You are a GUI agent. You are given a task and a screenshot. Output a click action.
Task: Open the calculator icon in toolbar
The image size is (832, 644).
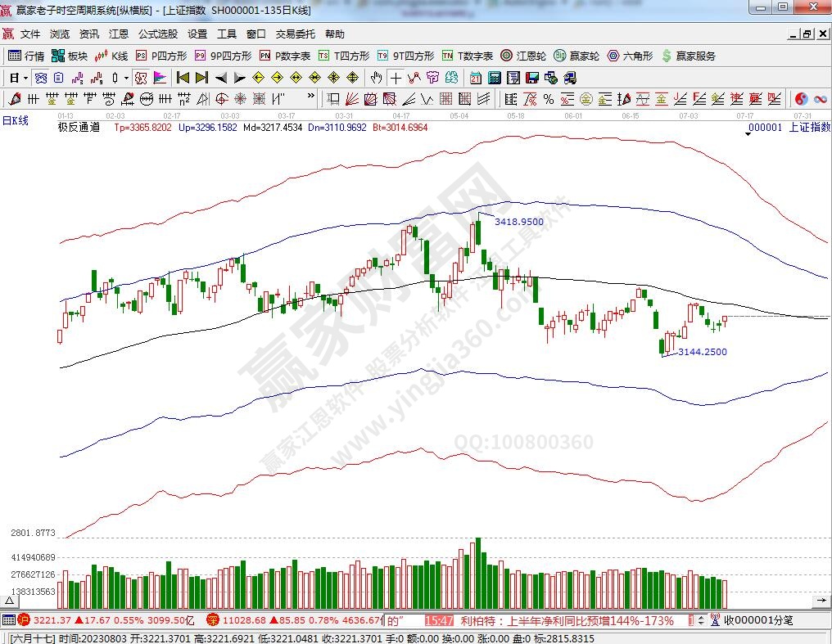click(494, 78)
